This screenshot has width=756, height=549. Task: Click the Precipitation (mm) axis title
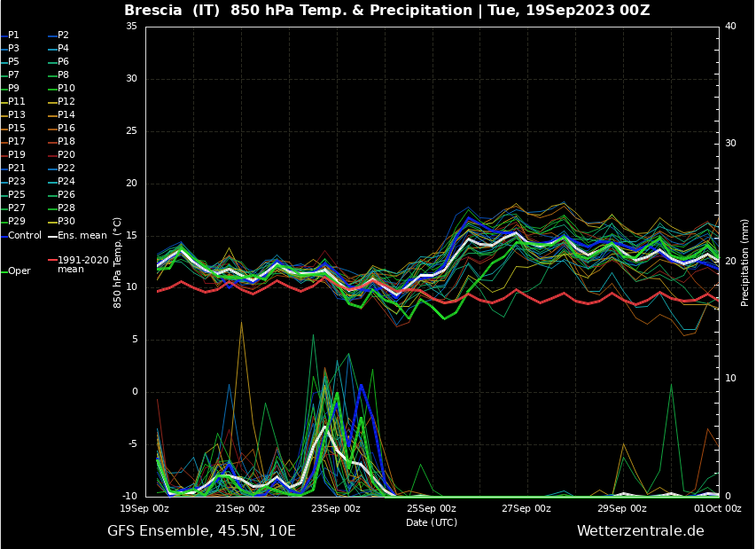coord(744,263)
